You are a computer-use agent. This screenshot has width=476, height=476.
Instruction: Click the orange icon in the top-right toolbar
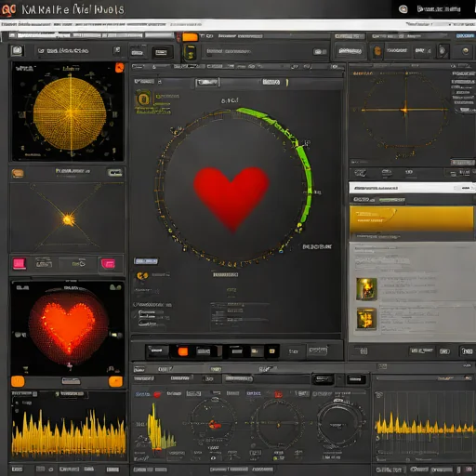click(377, 51)
